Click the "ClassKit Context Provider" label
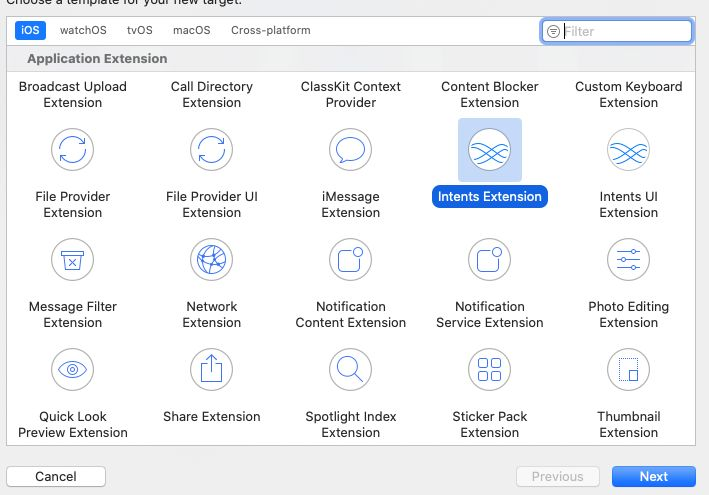Image resolution: width=709 pixels, height=495 pixels. pyautogui.click(x=351, y=94)
